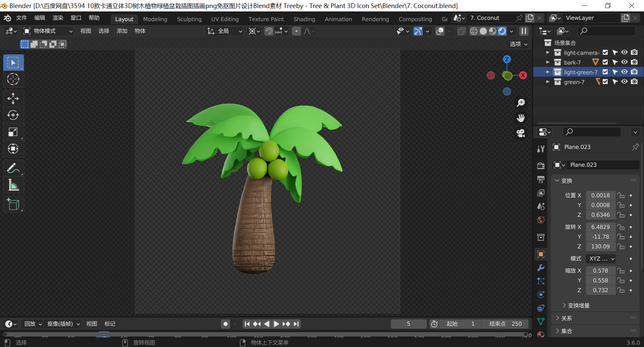Jump to the timeline start frame
This screenshot has height=347, width=644.
click(x=247, y=324)
